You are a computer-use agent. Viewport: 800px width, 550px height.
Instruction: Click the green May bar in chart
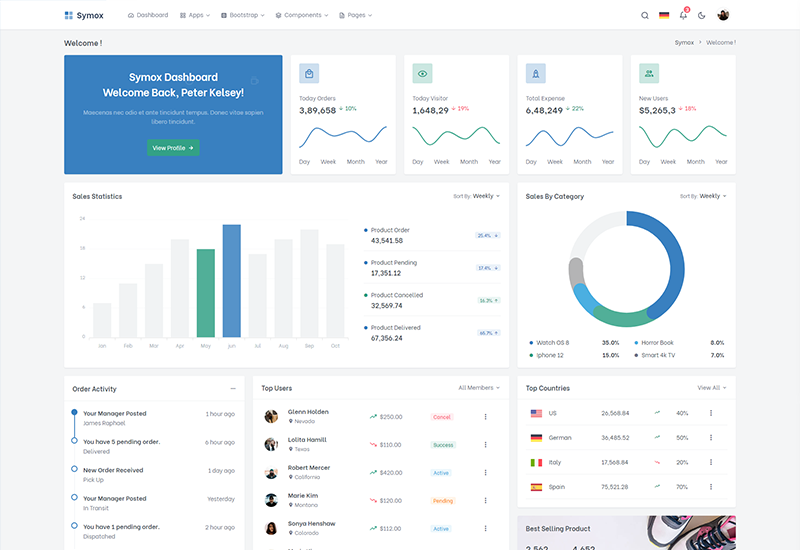(x=205, y=292)
